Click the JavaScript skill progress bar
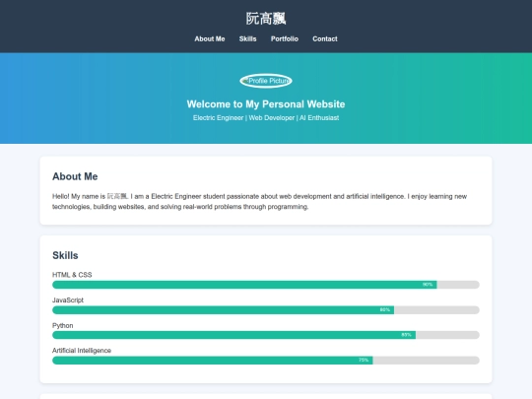 coord(266,309)
